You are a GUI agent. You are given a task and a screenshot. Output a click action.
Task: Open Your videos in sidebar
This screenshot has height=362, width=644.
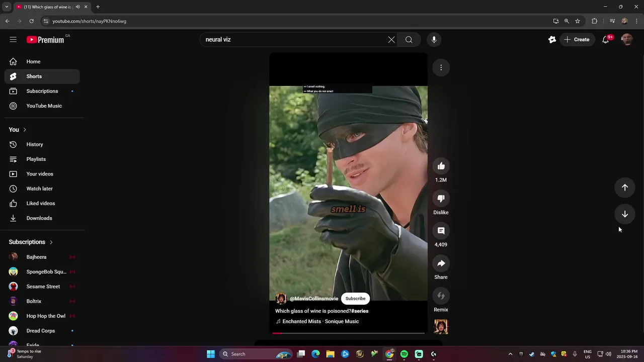(42, 174)
